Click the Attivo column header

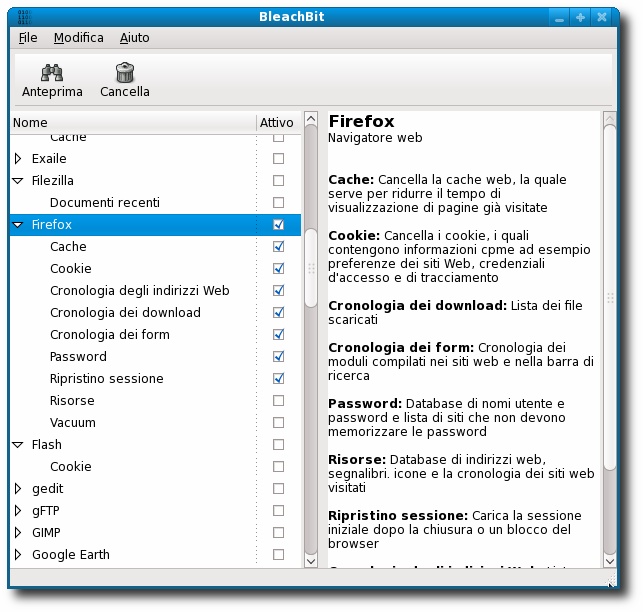click(279, 122)
